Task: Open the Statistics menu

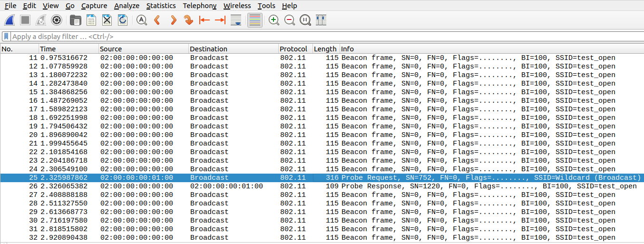Action: tap(161, 6)
